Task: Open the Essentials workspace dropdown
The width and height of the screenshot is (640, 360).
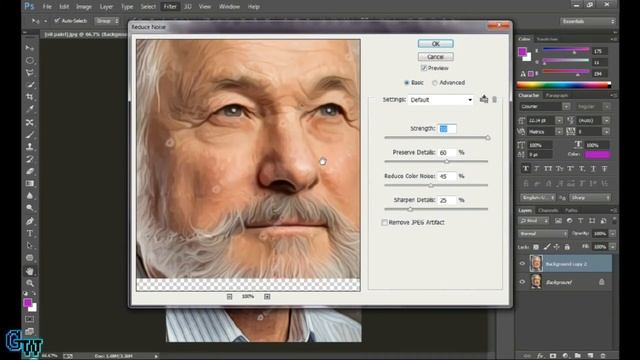Action: coord(588,21)
